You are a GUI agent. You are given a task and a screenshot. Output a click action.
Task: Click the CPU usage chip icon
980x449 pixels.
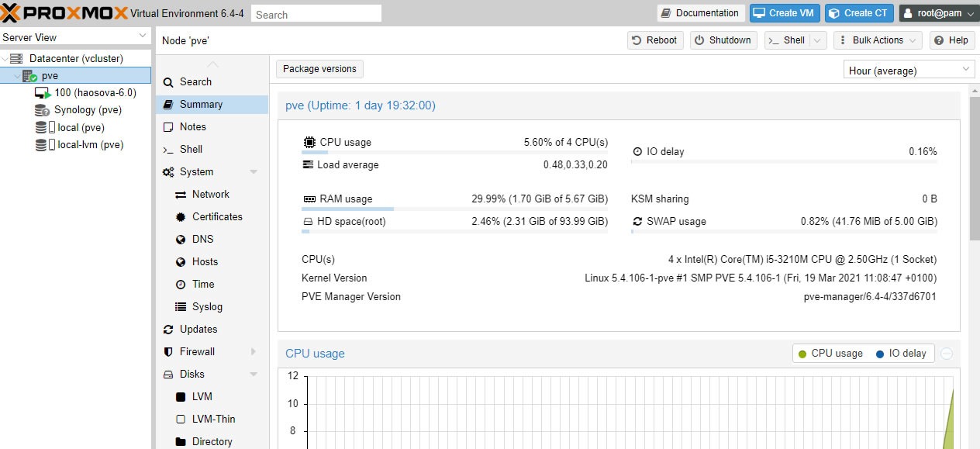tap(309, 142)
